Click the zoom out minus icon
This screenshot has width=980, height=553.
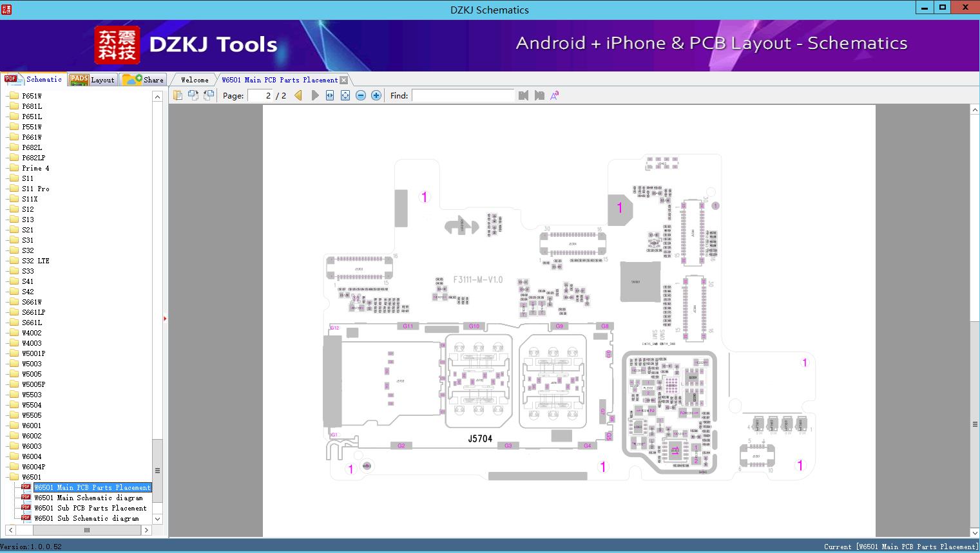pyautogui.click(x=361, y=95)
